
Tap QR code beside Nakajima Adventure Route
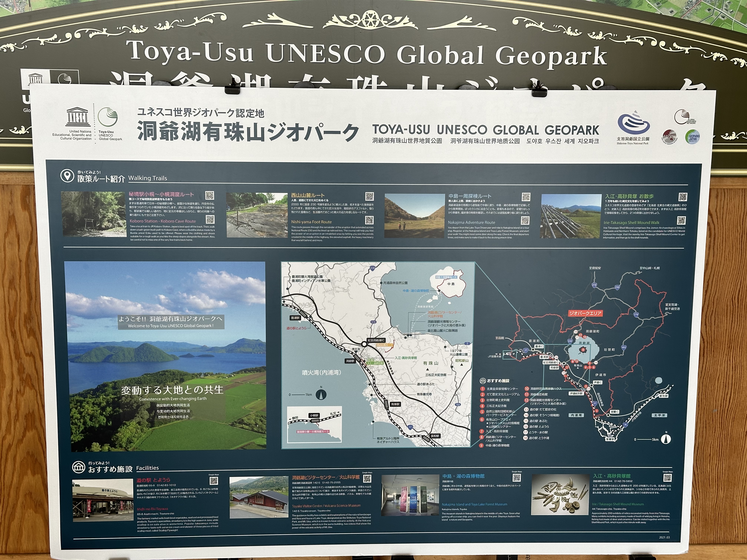(525, 220)
